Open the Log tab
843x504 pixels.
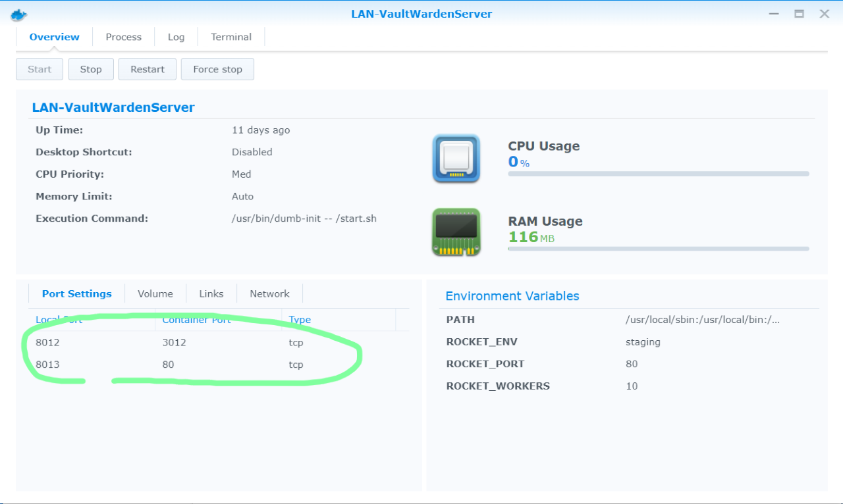(x=176, y=37)
